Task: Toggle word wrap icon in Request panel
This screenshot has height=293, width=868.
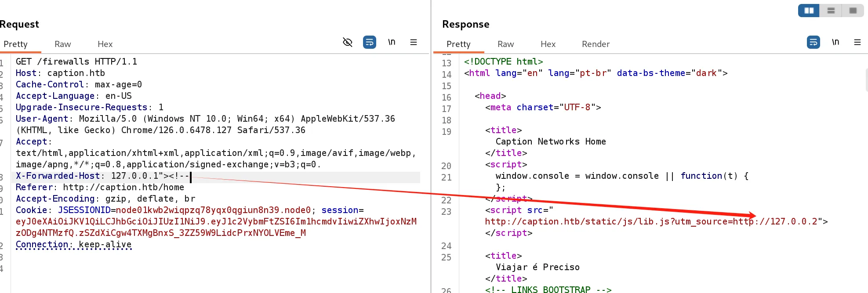Action: pos(370,42)
